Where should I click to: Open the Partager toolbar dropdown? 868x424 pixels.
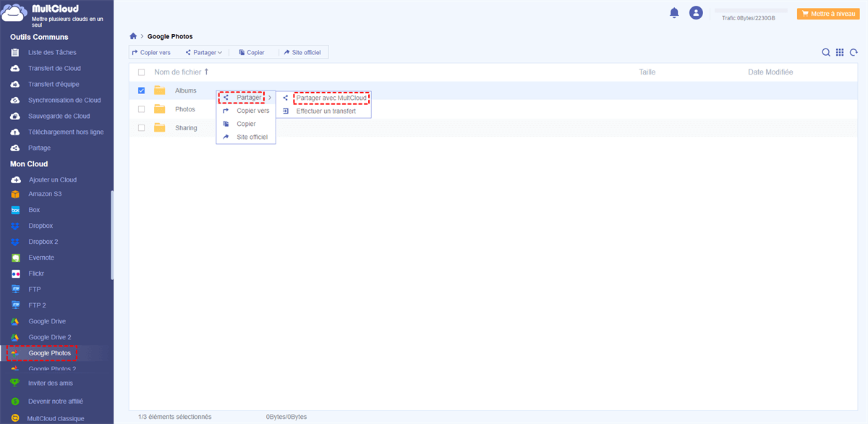pyautogui.click(x=204, y=52)
